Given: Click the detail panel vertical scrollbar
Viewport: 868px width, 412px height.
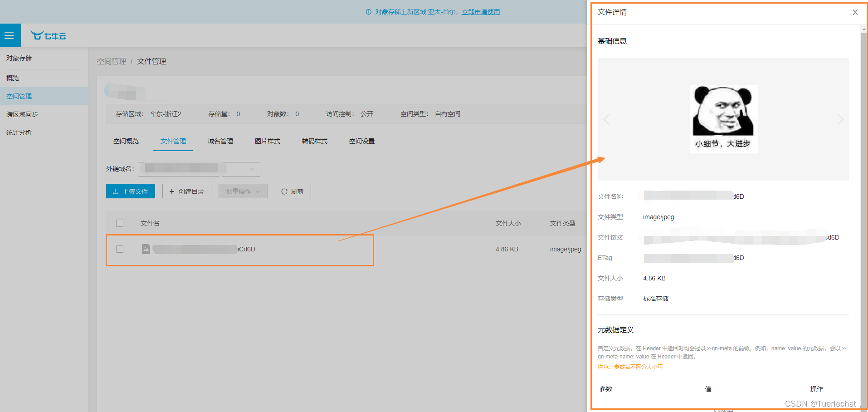Looking at the screenshot, I should click(x=863, y=218).
